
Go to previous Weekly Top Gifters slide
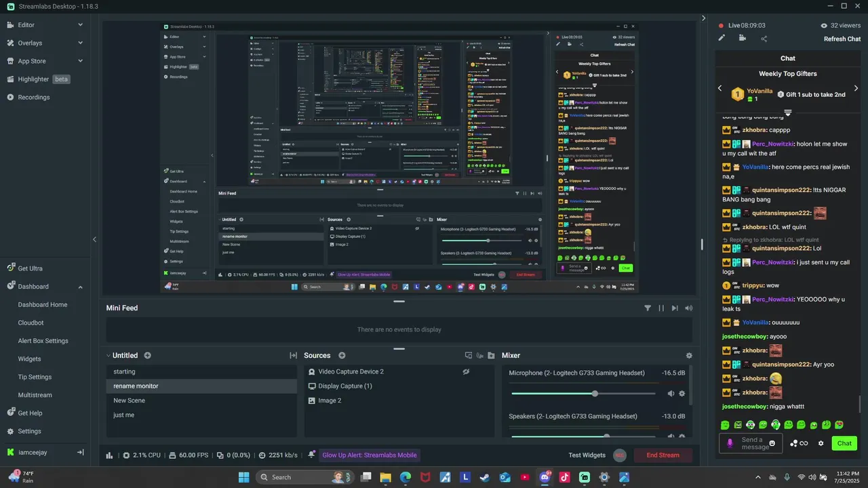point(720,88)
